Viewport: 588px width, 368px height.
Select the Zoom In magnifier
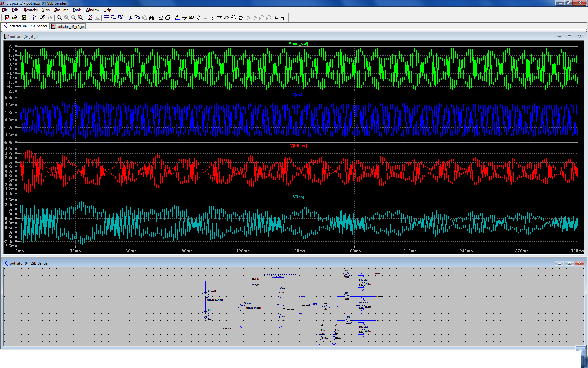point(59,18)
